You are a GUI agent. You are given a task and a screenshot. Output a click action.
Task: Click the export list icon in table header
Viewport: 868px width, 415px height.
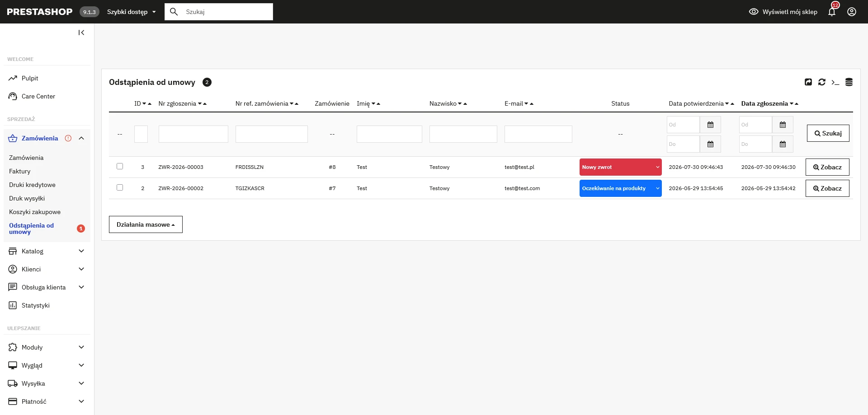(808, 82)
